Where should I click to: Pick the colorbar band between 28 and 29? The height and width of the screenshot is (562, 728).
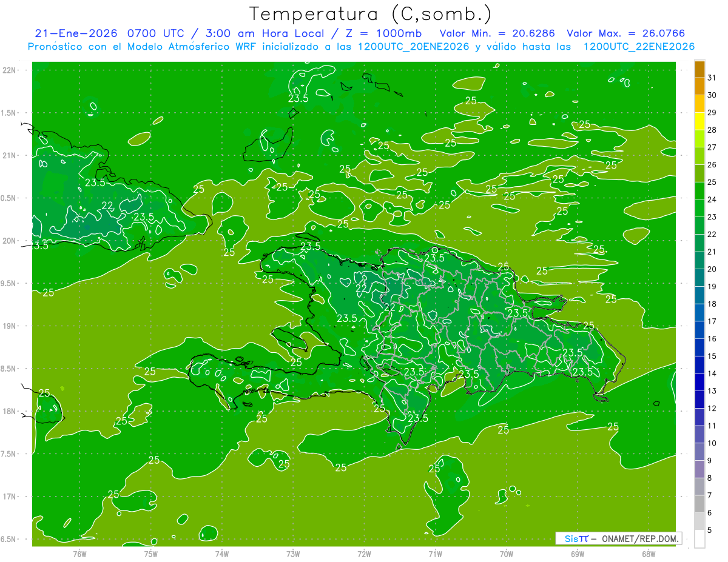coord(699,121)
